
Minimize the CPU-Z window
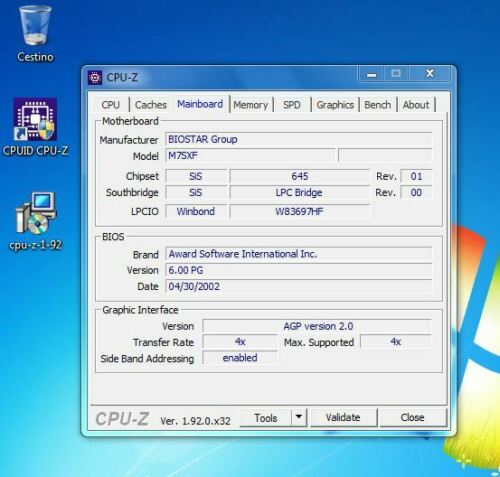(372, 74)
